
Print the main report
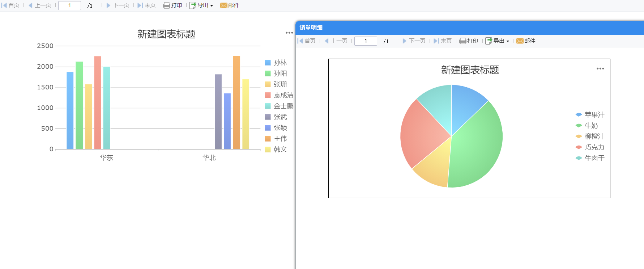pos(172,5)
